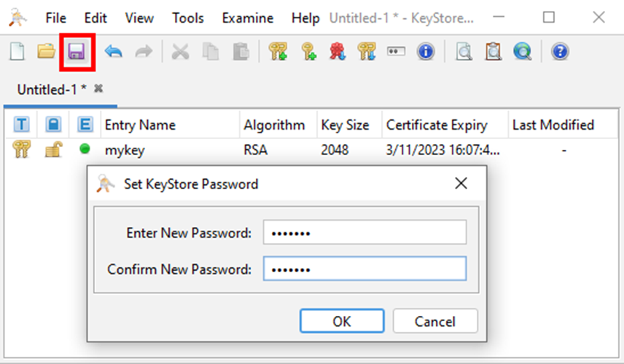Click the Confirm New Password field
The image size is (624, 364).
click(364, 269)
